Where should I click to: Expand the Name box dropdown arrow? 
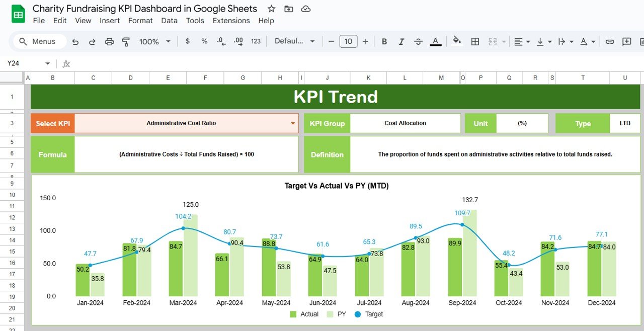[48, 63]
